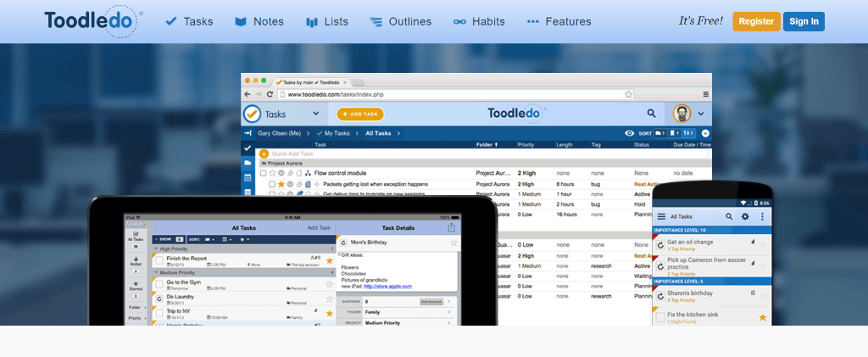Open the three-dot overflow menu on the phone
The width and height of the screenshot is (868, 357).
click(762, 216)
